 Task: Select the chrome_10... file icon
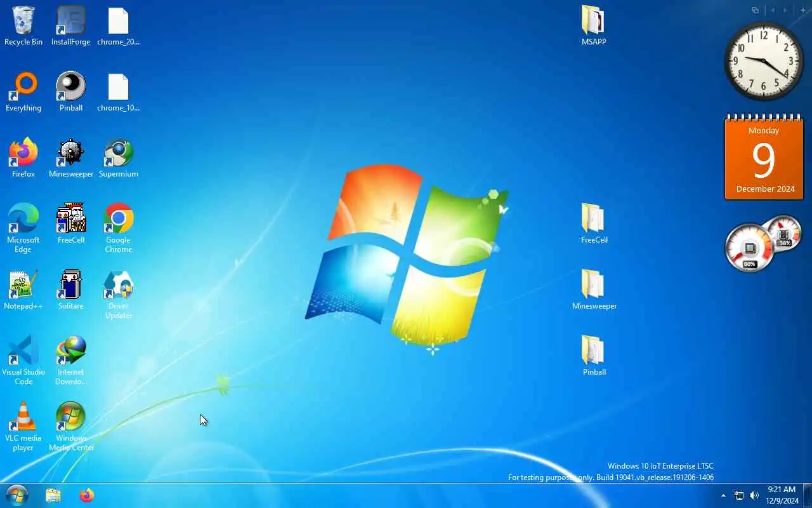pos(118,92)
